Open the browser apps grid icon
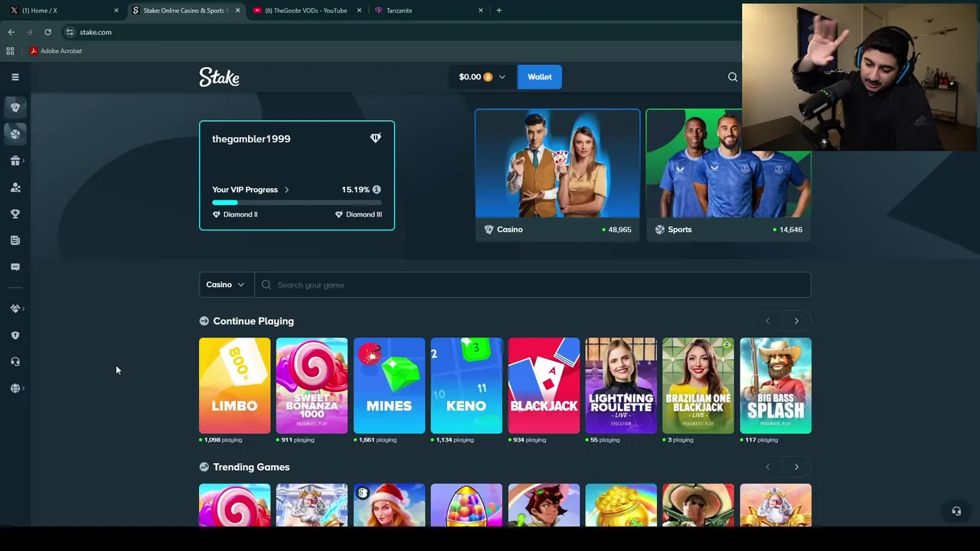 tap(10, 51)
